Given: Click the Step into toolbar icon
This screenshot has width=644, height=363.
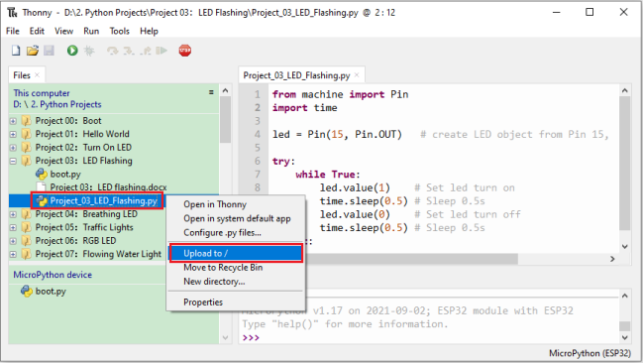Looking at the screenshot, I should click(x=129, y=51).
